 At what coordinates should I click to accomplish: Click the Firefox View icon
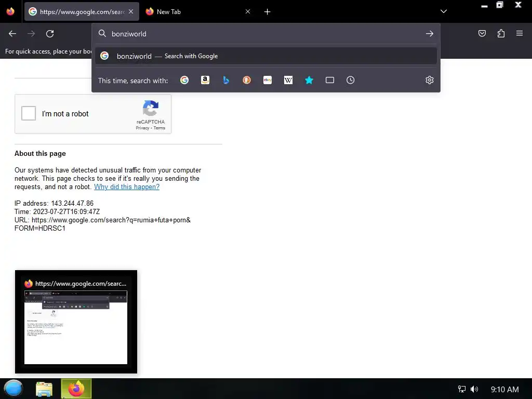click(10, 11)
